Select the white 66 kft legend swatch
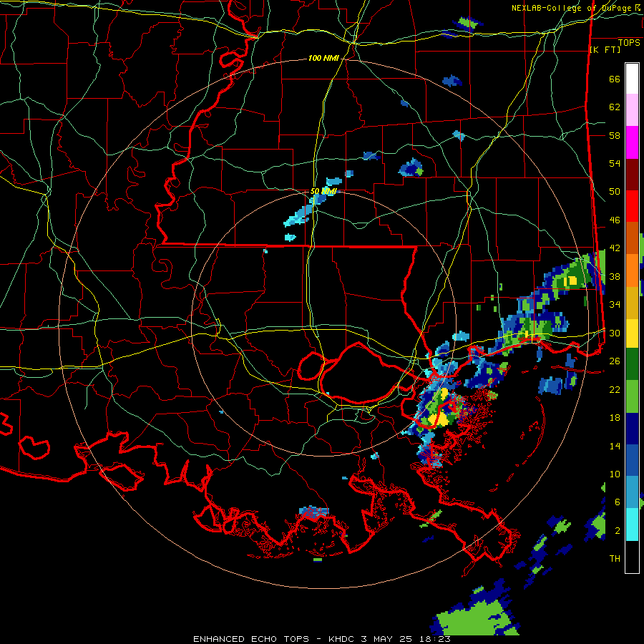644x644 pixels. click(632, 79)
